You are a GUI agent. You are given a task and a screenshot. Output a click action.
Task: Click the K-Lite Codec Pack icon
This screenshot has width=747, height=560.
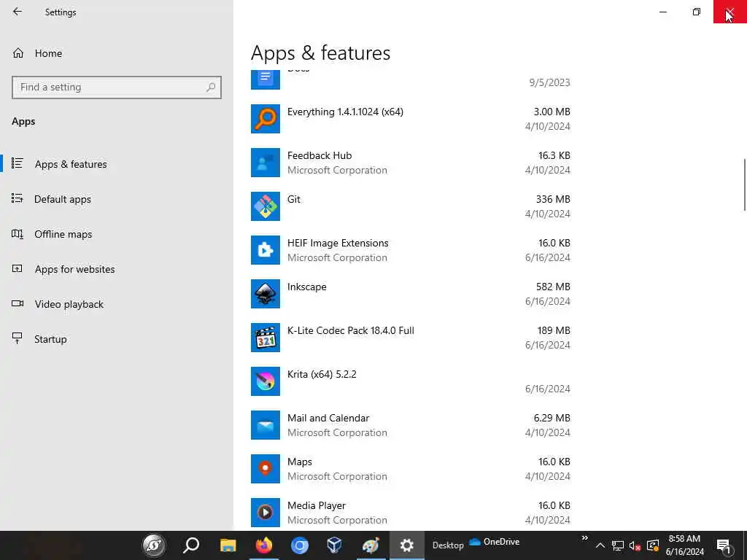(x=266, y=338)
